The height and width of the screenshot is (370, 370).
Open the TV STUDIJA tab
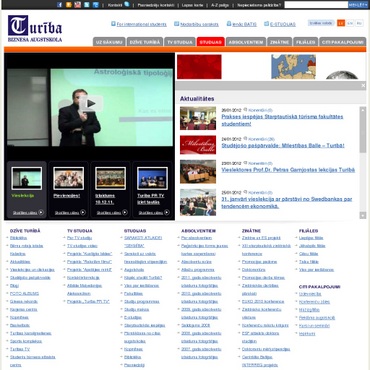pyautogui.click(x=180, y=42)
